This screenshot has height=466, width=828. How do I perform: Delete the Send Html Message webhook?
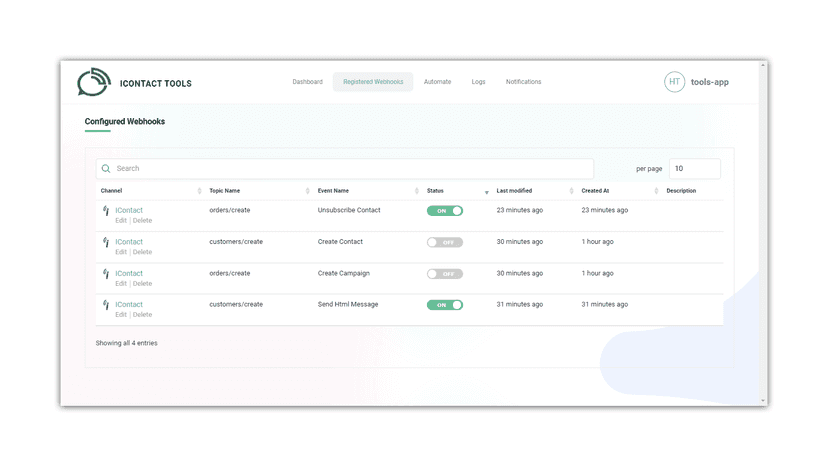point(142,315)
